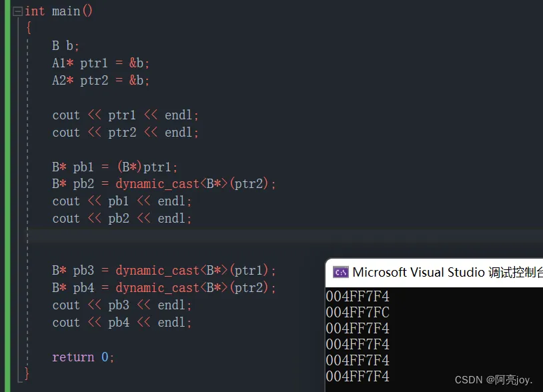Place cursor on 'cout << pb3 << endl;'
Screen dimensions: 543x392
click(122, 305)
